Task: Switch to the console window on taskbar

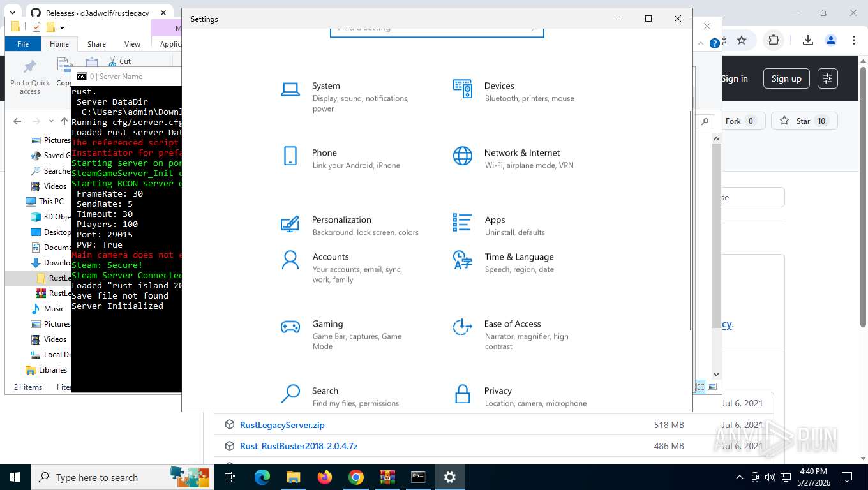Action: (418, 477)
